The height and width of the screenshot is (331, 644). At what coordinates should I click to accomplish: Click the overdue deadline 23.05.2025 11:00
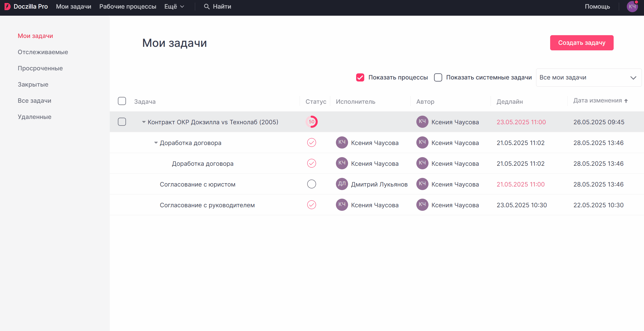coord(521,122)
